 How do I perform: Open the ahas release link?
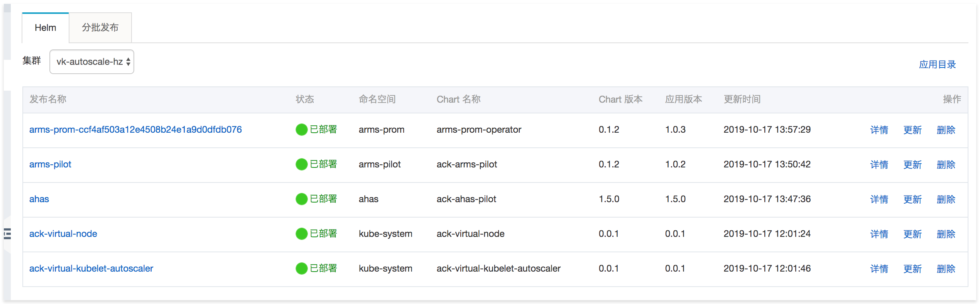(39, 199)
